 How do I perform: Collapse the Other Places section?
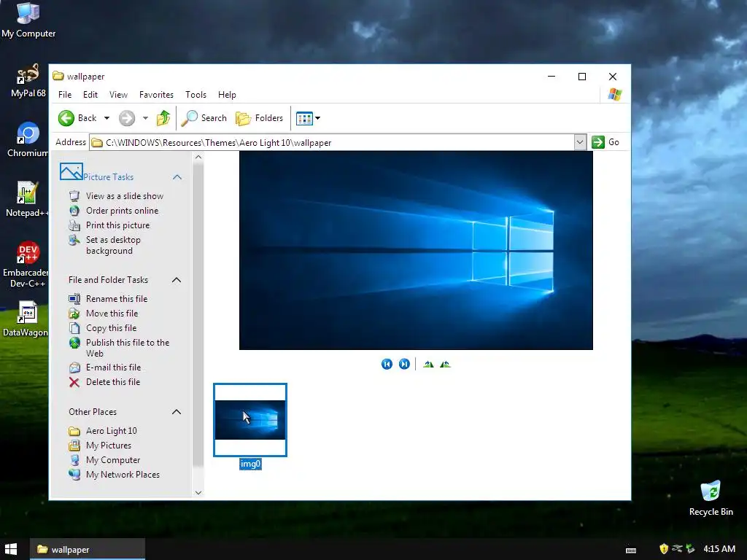tap(177, 412)
